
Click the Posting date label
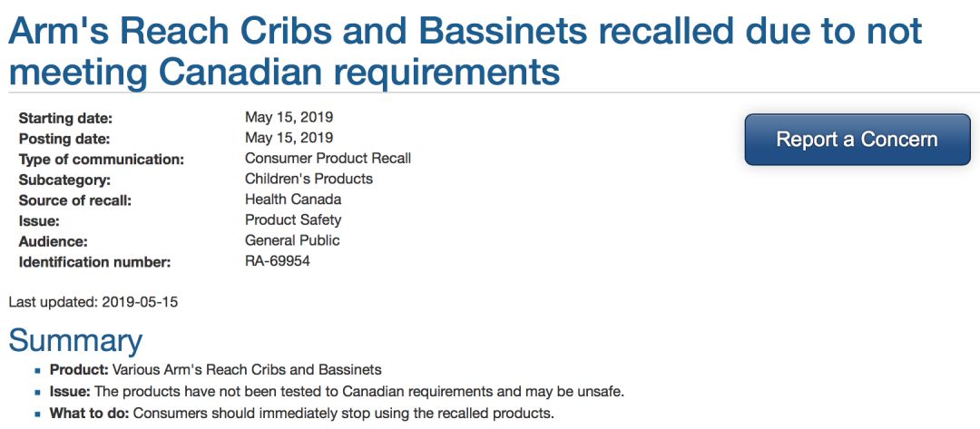64,139
